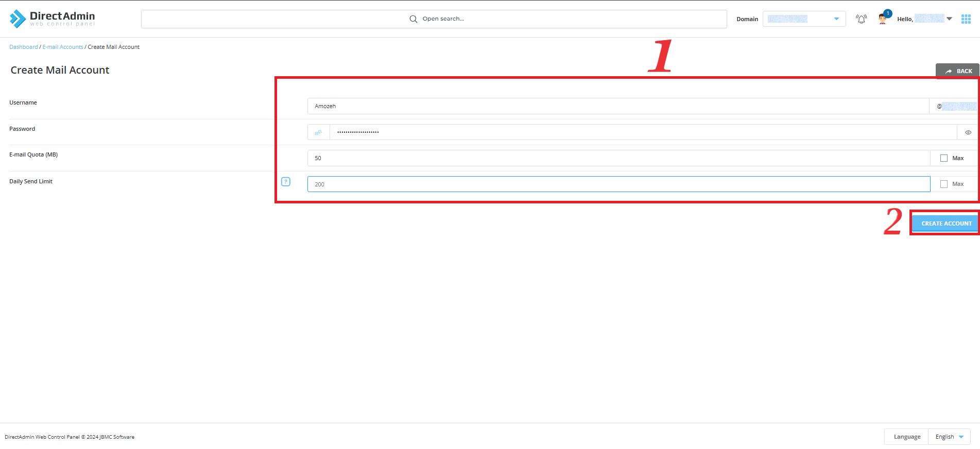
Task: Open the apps grid menu icon
Action: (966, 19)
